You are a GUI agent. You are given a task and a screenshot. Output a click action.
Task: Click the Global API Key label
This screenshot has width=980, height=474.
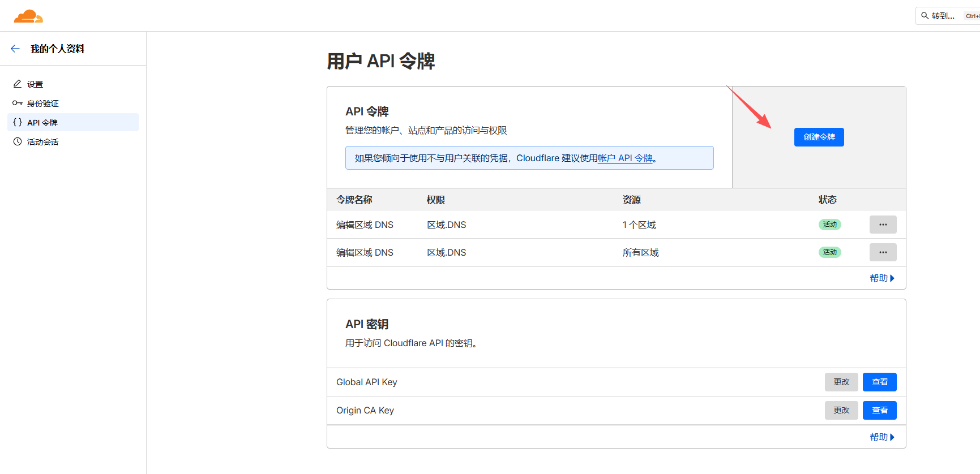pos(367,382)
